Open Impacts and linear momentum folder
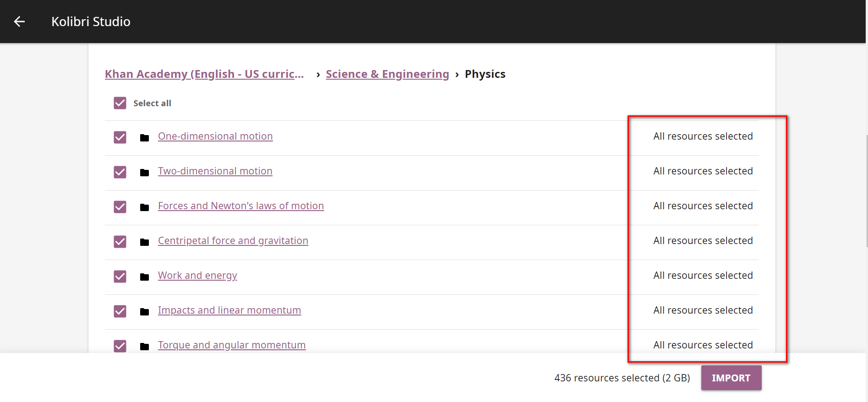 pyautogui.click(x=229, y=310)
